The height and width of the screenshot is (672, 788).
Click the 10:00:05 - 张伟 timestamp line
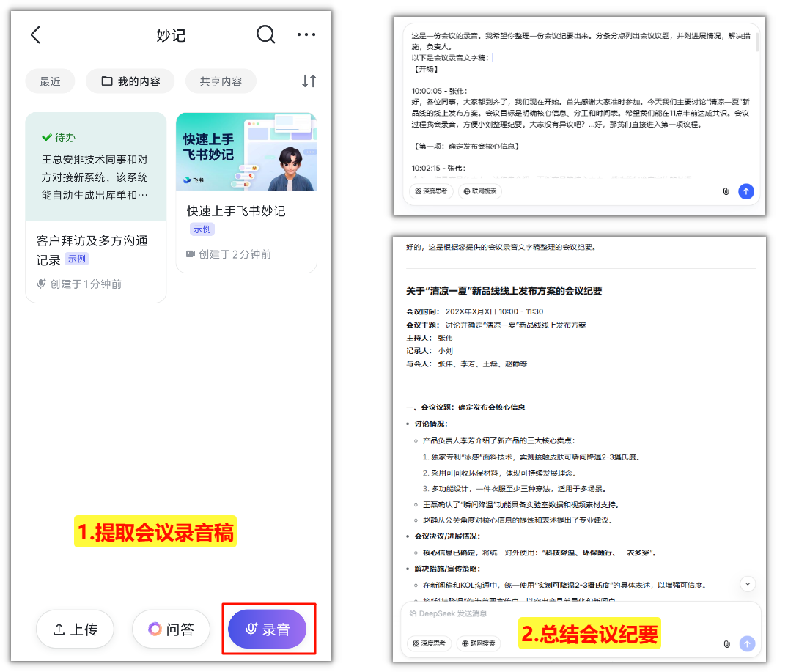tap(439, 91)
